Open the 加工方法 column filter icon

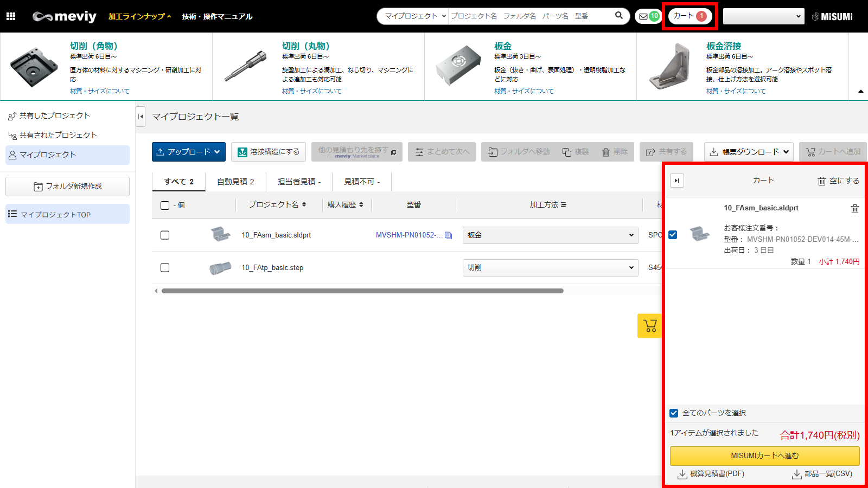click(564, 204)
